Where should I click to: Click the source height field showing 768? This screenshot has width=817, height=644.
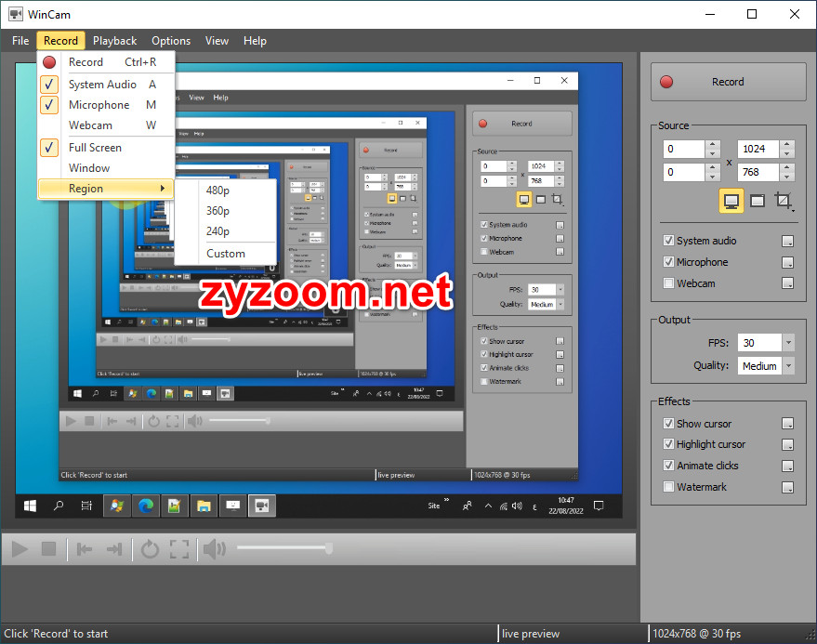(758, 172)
